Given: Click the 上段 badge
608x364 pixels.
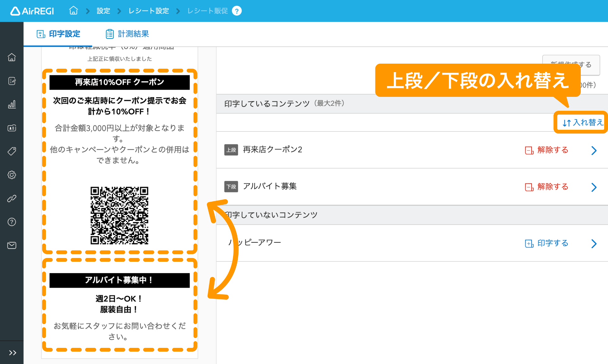Looking at the screenshot, I should coord(231,150).
